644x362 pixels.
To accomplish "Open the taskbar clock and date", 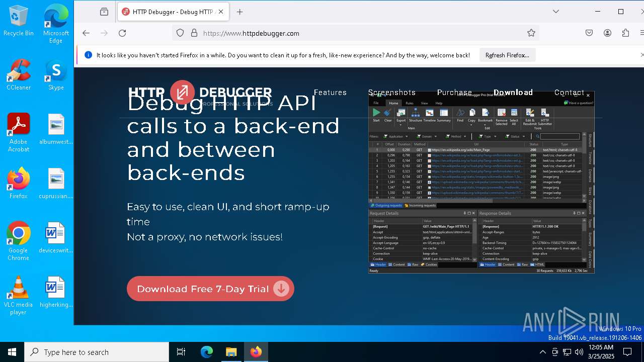I will pos(601,352).
